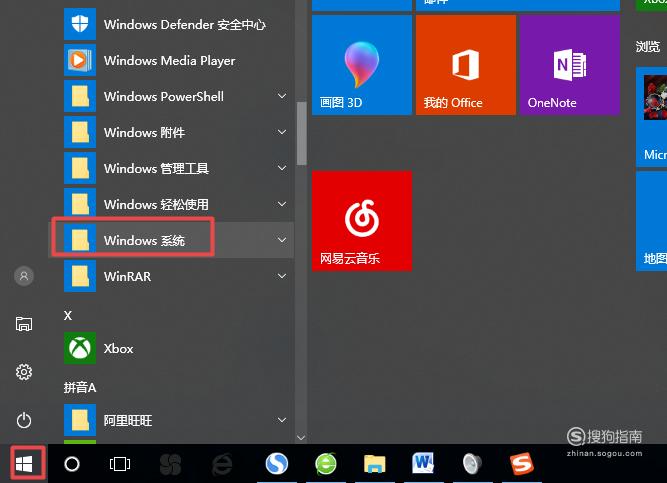Click the 阿里旺旺 folder icon
This screenshot has height=483, width=667.
[80, 420]
